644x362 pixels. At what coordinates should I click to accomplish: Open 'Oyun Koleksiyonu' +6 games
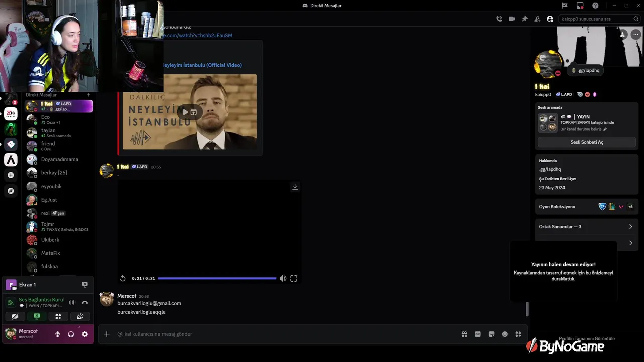click(x=630, y=207)
